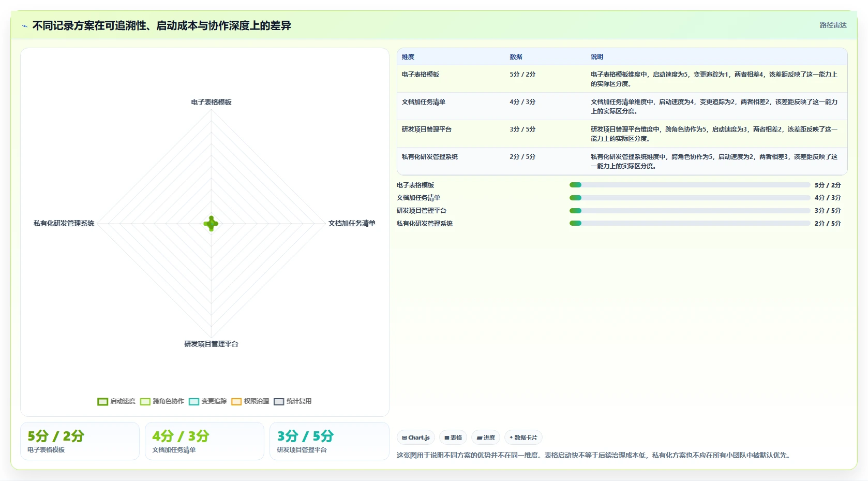
Task: Click the 数据卡片 tag chip
Action: click(x=523, y=438)
